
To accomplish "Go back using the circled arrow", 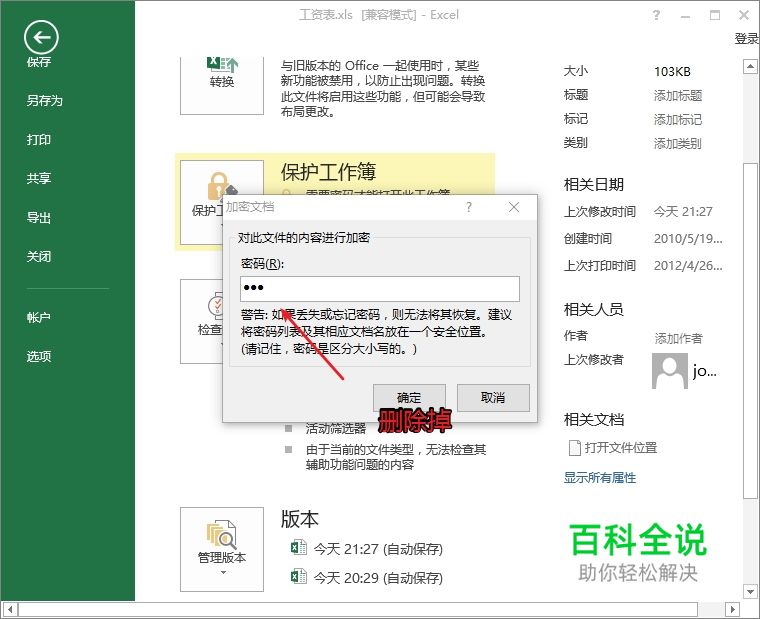I will point(41,37).
